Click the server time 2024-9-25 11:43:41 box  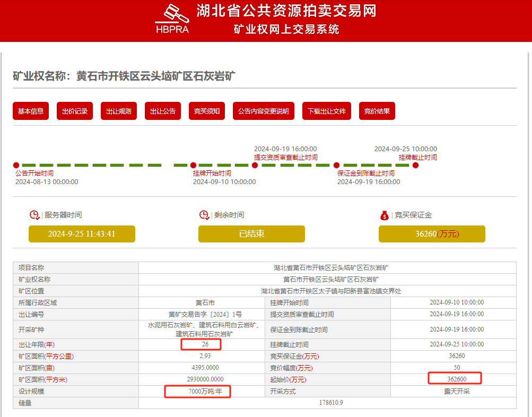tap(82, 234)
